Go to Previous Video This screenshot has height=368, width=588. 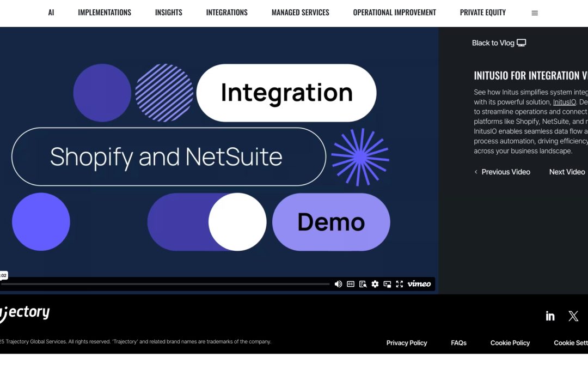coord(502,172)
